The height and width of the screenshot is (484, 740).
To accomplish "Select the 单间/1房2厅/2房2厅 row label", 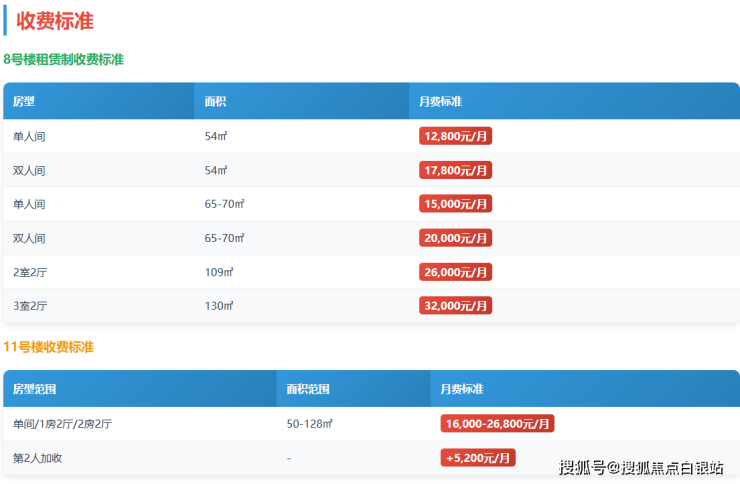I will (62, 424).
